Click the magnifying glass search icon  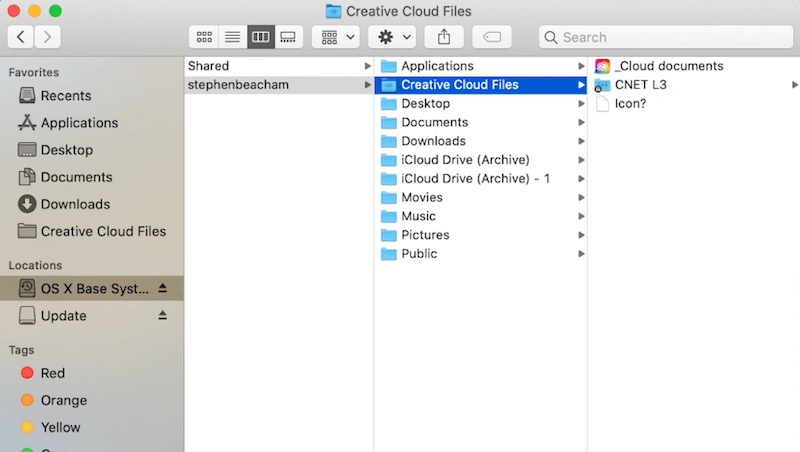pyautogui.click(x=551, y=37)
